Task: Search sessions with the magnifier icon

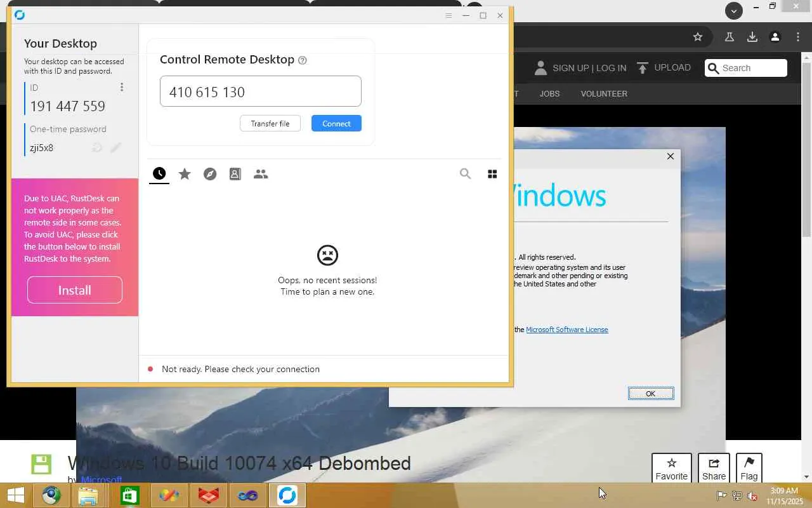Action: pos(466,174)
